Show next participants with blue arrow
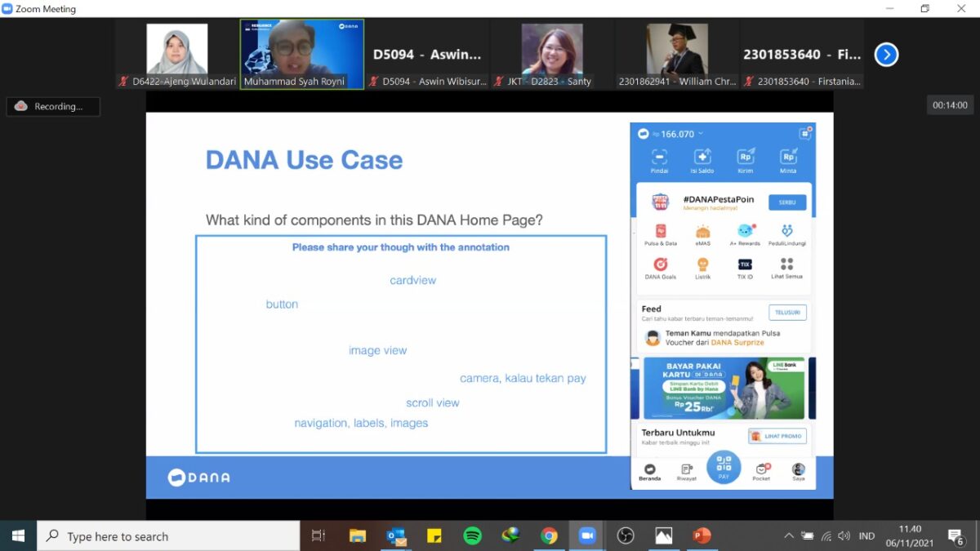 point(886,55)
